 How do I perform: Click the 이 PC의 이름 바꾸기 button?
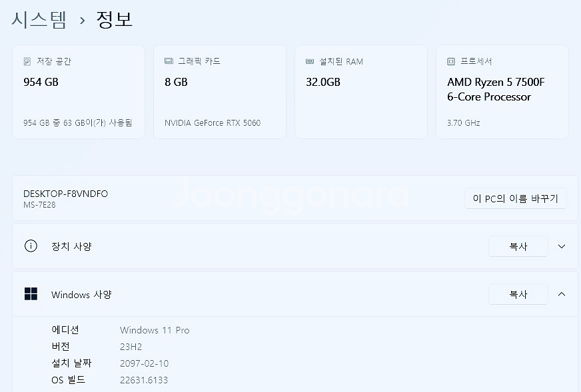tap(515, 198)
